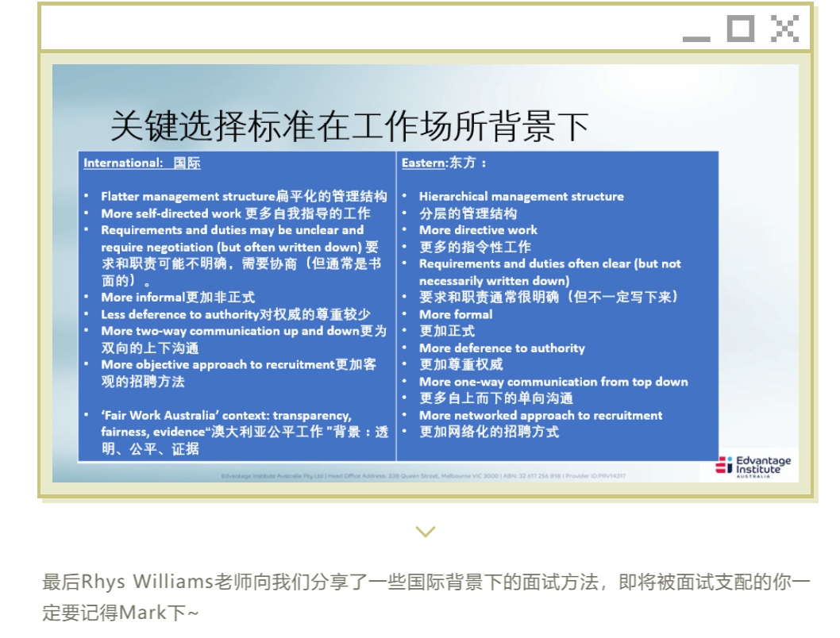
Task: Click the square maximize icon in frame header
Action: coord(740,29)
